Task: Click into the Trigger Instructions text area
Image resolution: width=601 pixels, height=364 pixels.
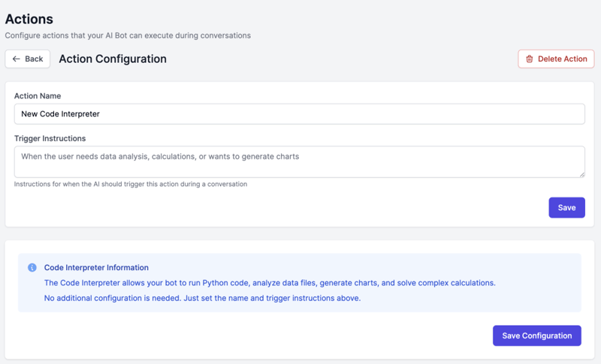Action: (299, 161)
